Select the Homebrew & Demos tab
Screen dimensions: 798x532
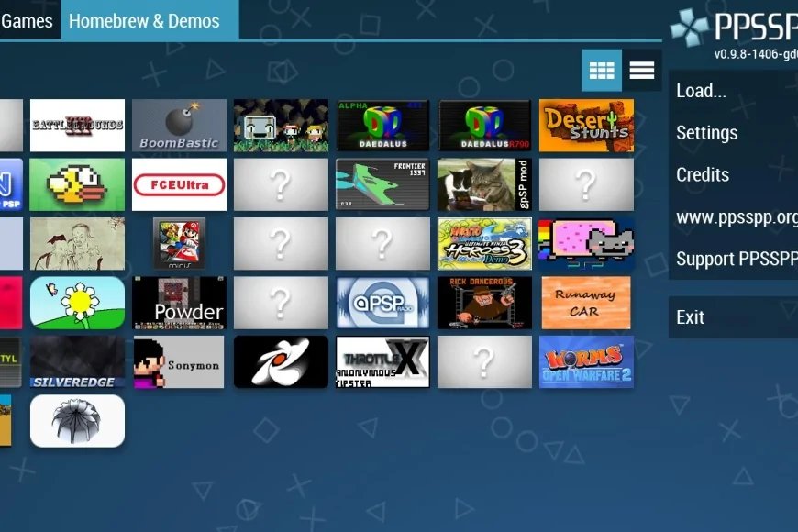click(x=150, y=20)
